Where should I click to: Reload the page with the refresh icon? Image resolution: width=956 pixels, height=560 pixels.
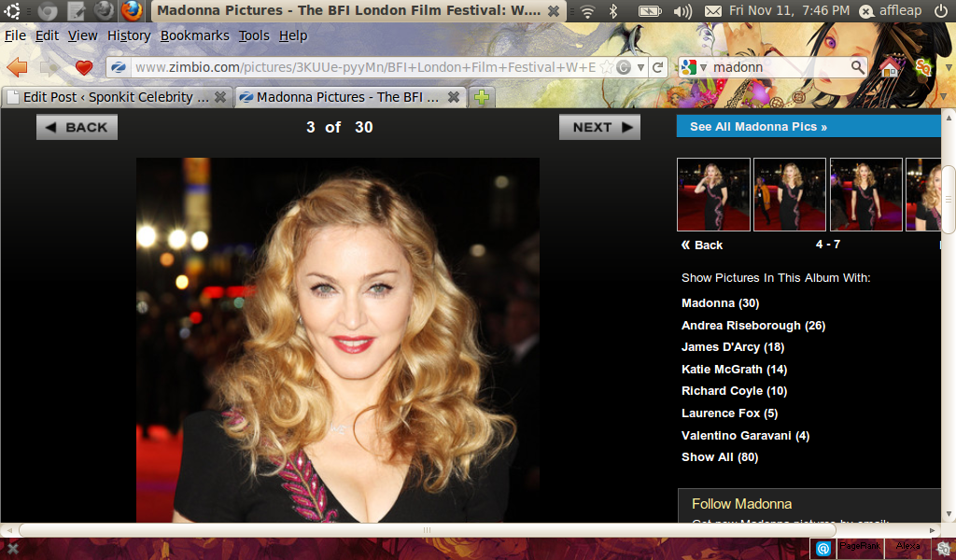point(657,67)
